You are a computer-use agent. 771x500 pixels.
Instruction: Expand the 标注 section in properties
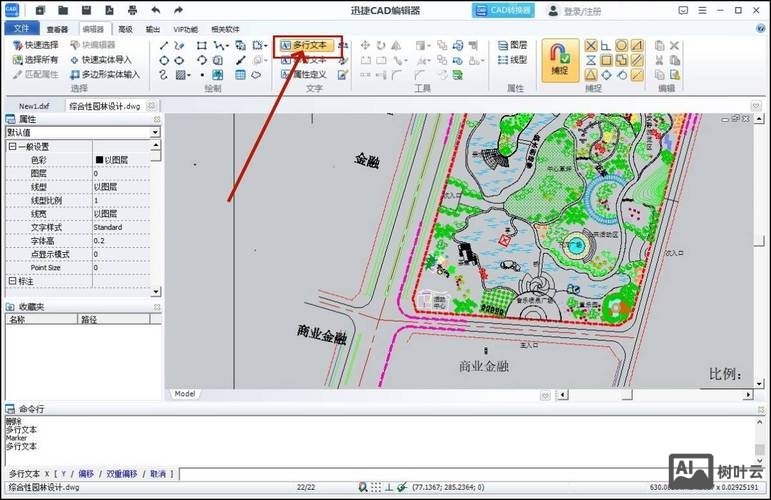[12, 281]
